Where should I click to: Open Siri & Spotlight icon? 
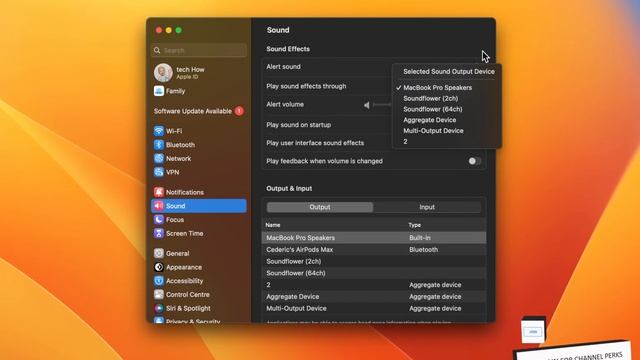(159, 308)
